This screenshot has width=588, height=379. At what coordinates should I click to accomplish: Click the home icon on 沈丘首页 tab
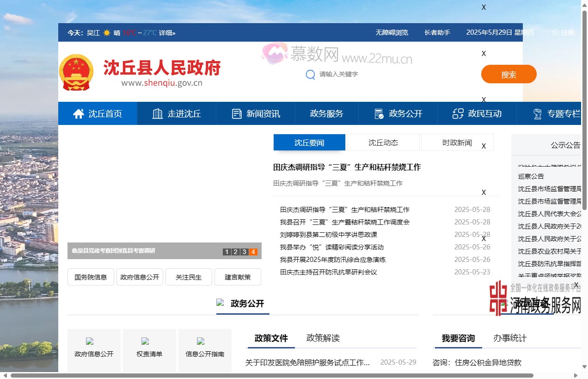pyautogui.click(x=78, y=113)
